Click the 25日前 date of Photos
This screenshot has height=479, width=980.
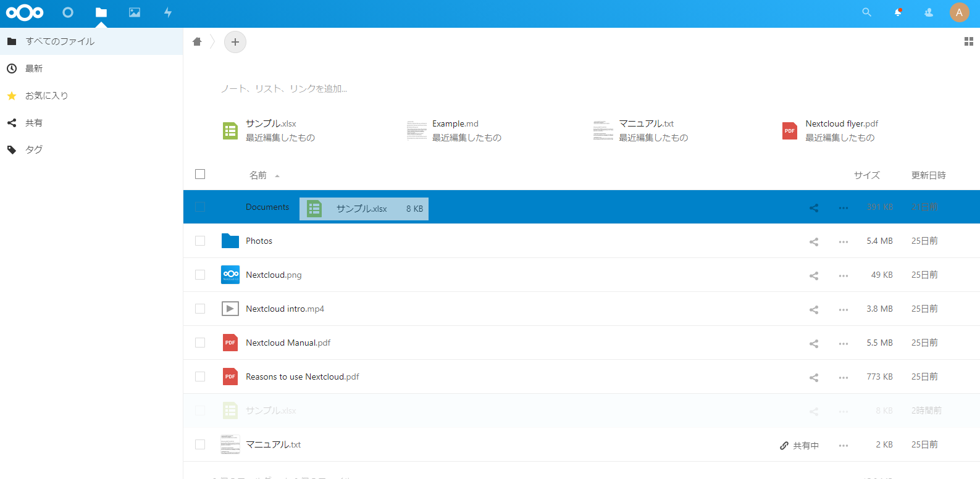924,241
